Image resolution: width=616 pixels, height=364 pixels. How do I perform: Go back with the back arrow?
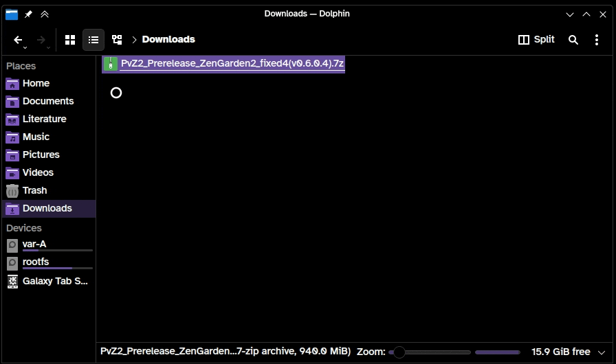(18, 40)
